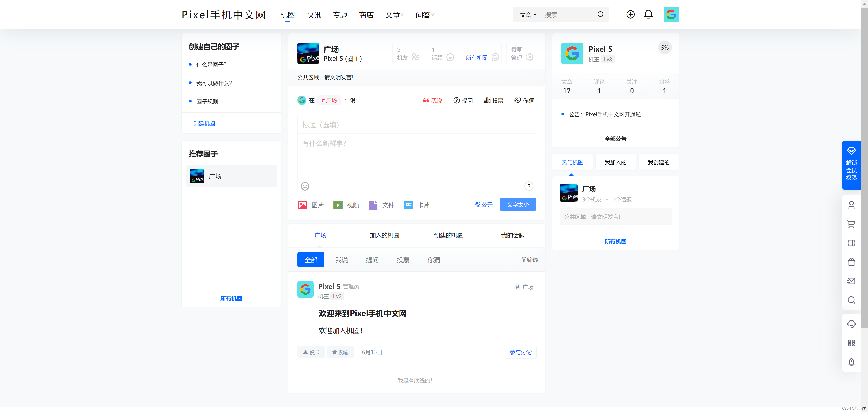The image size is (868, 412).
Task: Open the user avatar in top-right header
Action: click(x=671, y=14)
